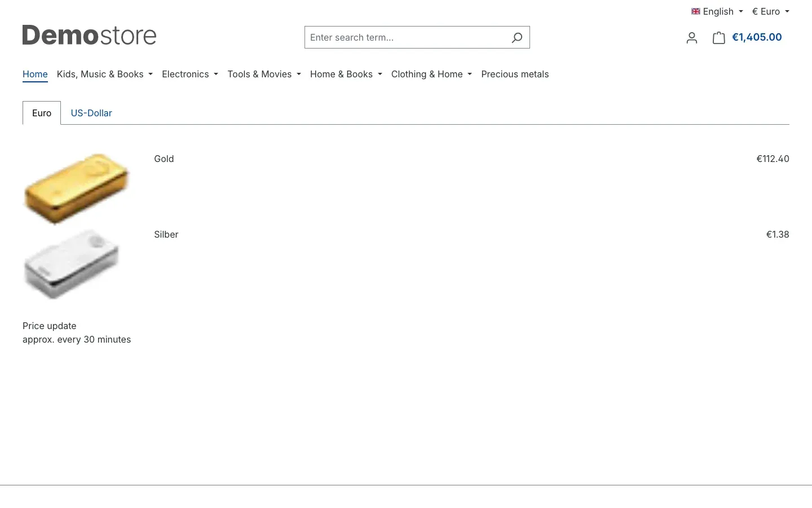Click the gold price €112.40
The height and width of the screenshot is (508, 812).
click(x=773, y=159)
